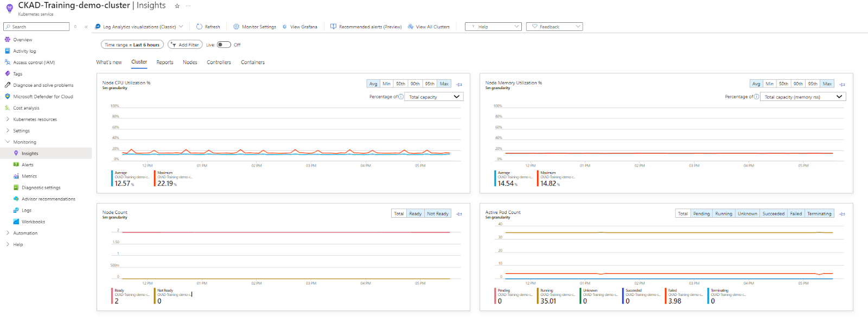Toggle 95th percentile in Memory Utilization chart
This screenshot has height=322, width=868.
813,84
